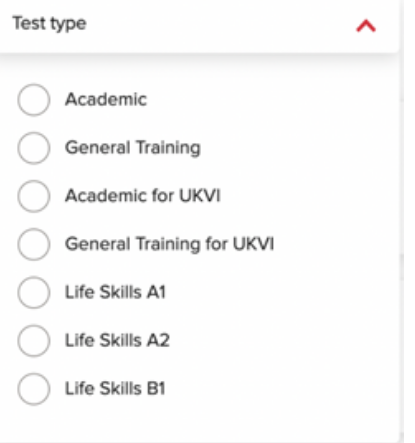415x443 pixels.
Task: Click the 'General Training' label text
Action: [133, 148]
